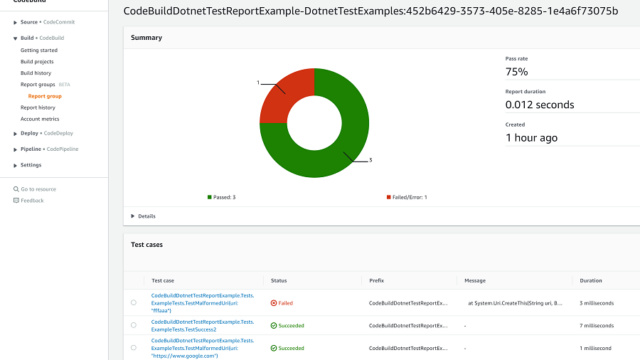Viewport: 640px width, 360px height.
Task: Sort by Prefix column header
Action: (376, 280)
